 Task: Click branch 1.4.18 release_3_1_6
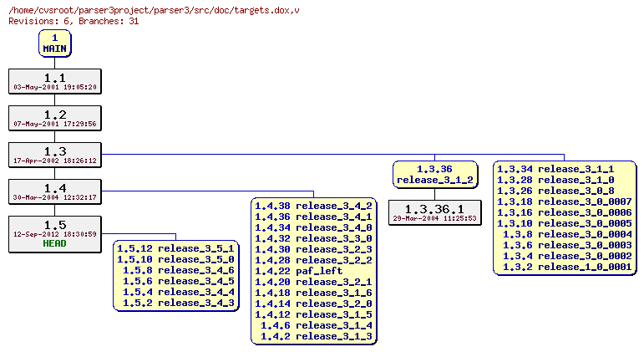[314, 293]
